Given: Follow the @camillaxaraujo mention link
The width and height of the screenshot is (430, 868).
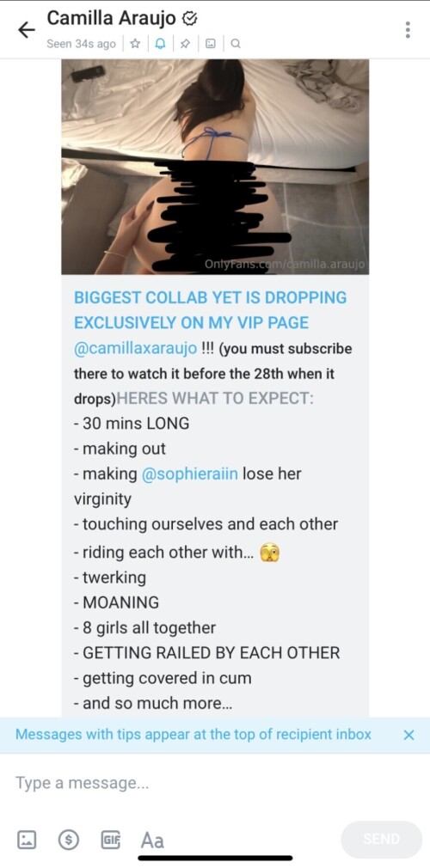Looking at the screenshot, I should (135, 349).
